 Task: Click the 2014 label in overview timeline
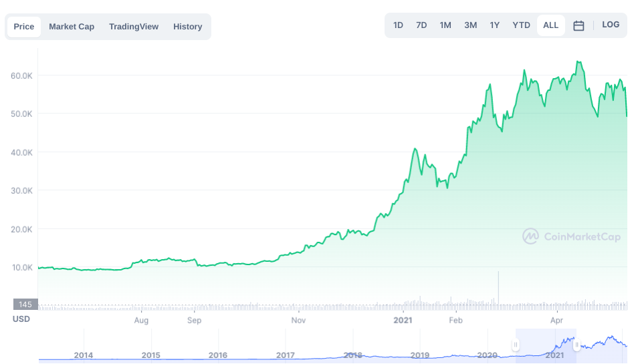[84, 355]
